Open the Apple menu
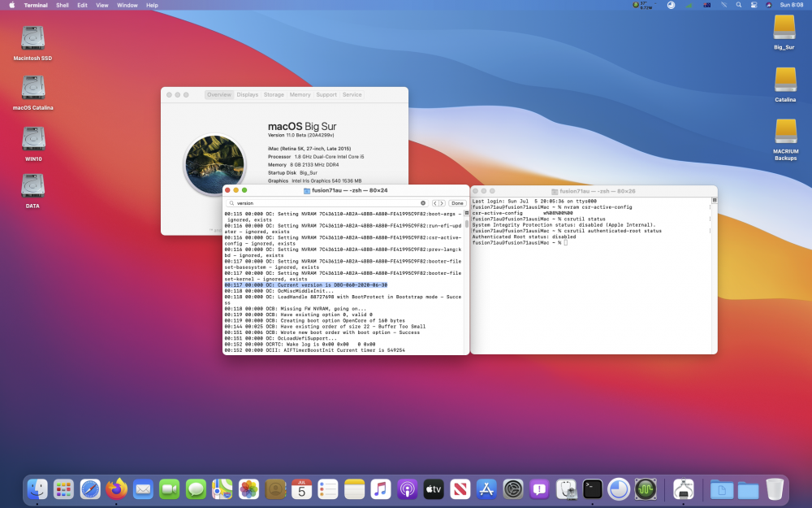 [x=11, y=5]
